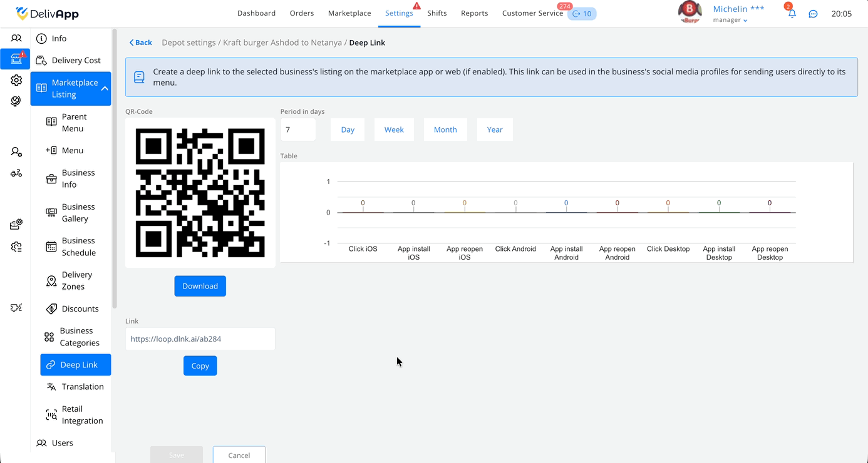The width and height of the screenshot is (868, 463).
Task: Click the Click Desktop chart label
Action: tap(668, 249)
